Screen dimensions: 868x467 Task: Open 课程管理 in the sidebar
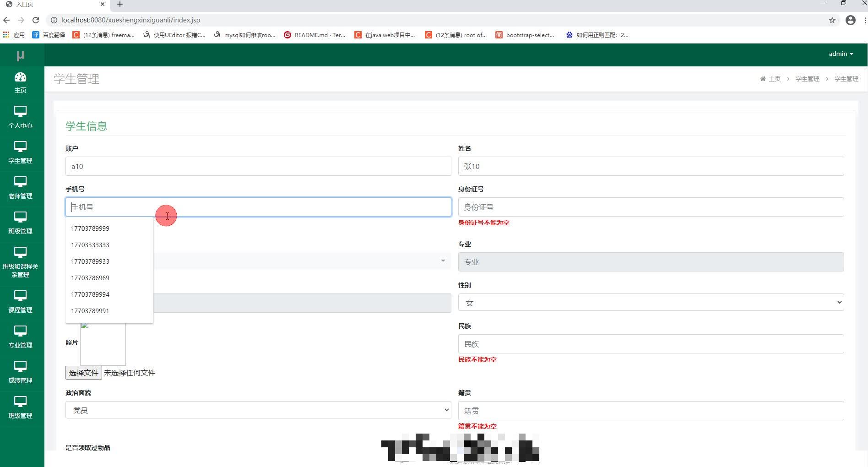pyautogui.click(x=20, y=302)
